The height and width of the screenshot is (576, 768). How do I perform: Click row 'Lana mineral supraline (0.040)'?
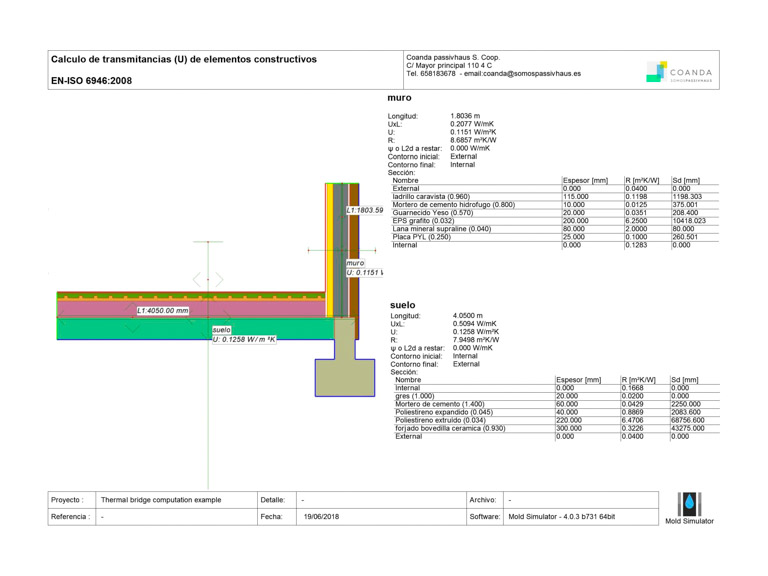coord(554,229)
